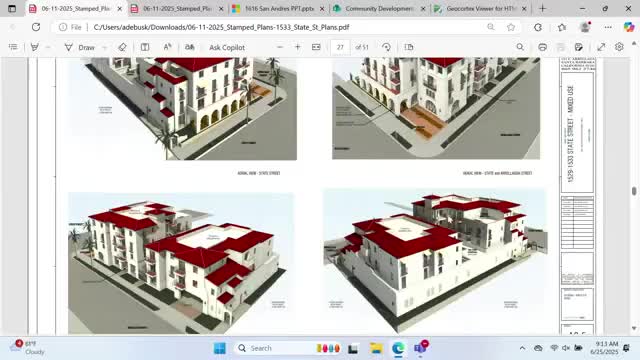Toggle the PDF table of contents

click(x=13, y=47)
